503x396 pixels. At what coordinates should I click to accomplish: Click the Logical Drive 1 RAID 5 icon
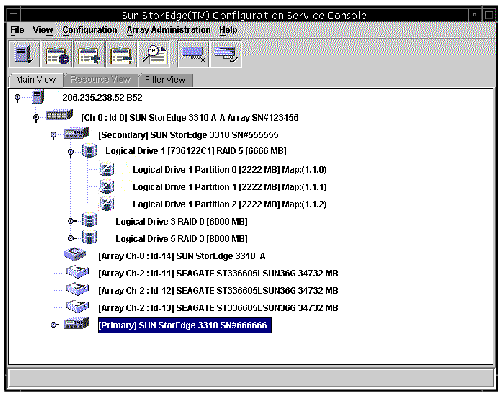pyautogui.click(x=89, y=151)
